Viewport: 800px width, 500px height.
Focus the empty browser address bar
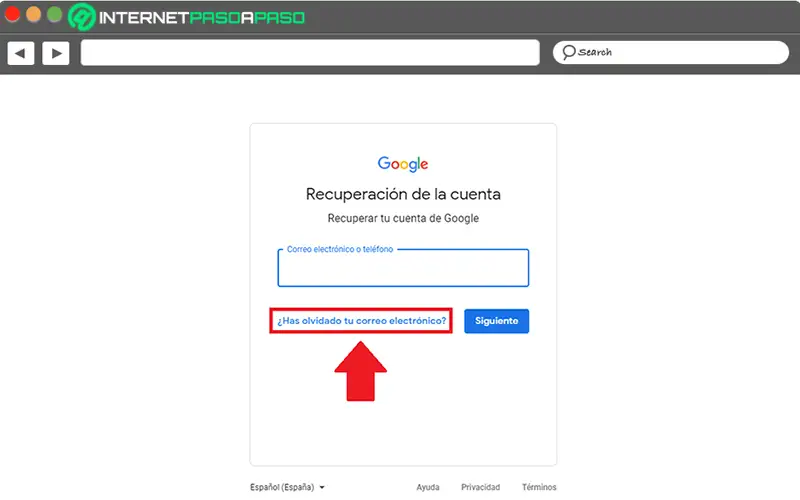point(310,53)
